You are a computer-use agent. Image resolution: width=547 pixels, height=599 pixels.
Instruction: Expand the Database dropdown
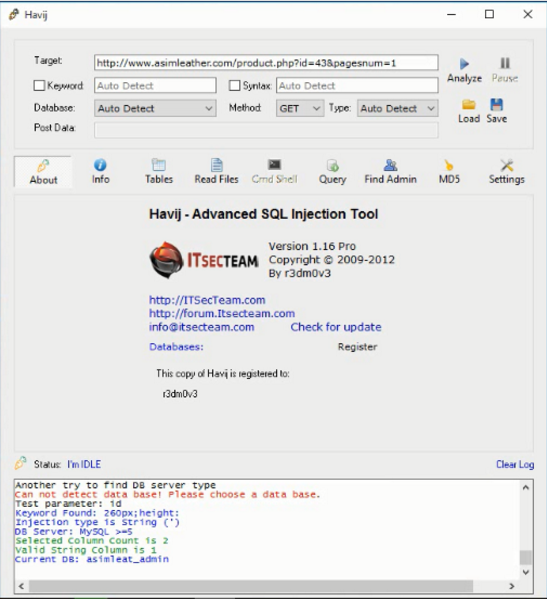(x=155, y=108)
